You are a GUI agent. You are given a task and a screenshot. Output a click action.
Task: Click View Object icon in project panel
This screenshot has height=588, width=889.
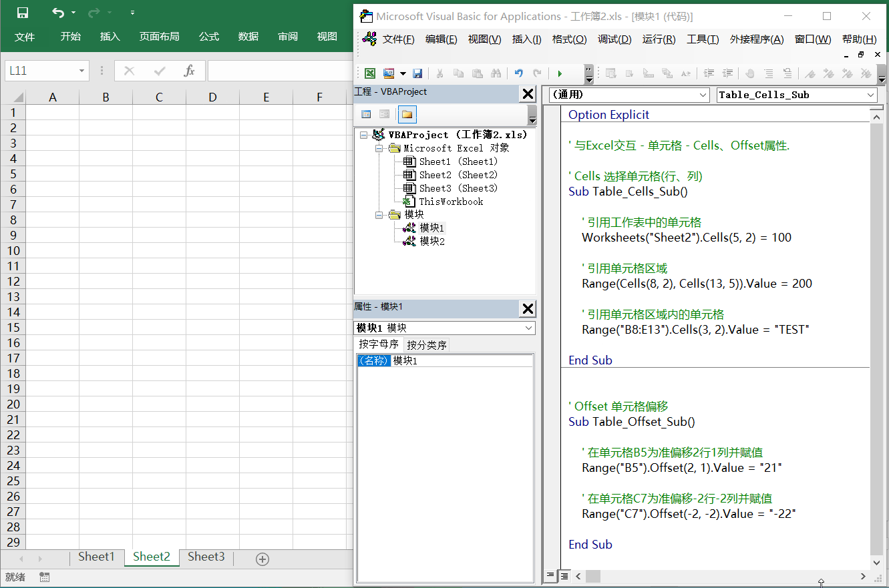pos(384,114)
